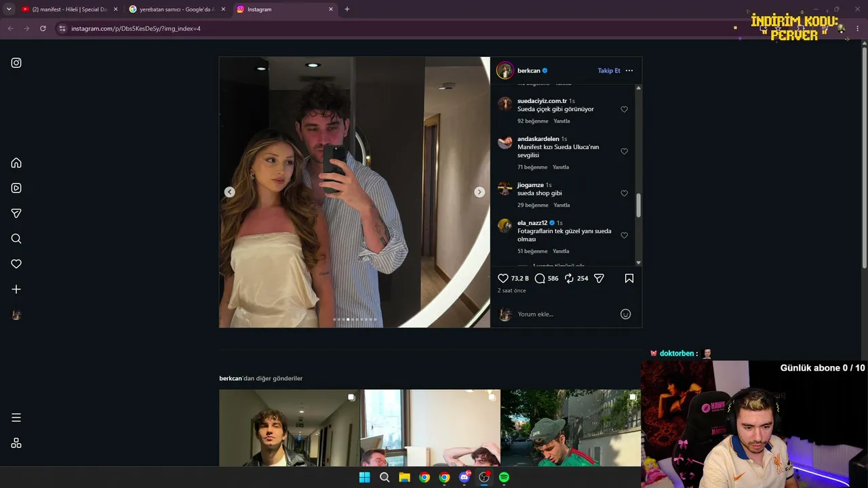Reply to suedaciyiz.com.tr's comment

click(561, 121)
